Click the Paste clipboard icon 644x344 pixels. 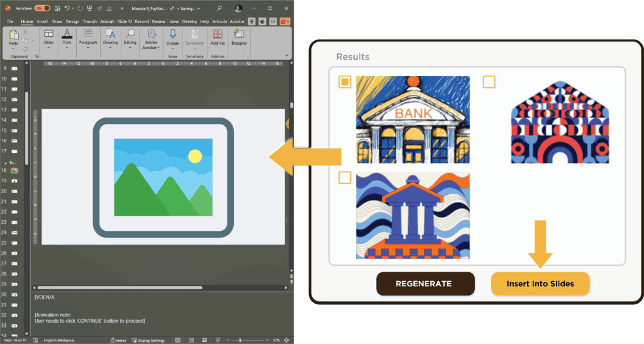pyautogui.click(x=14, y=35)
